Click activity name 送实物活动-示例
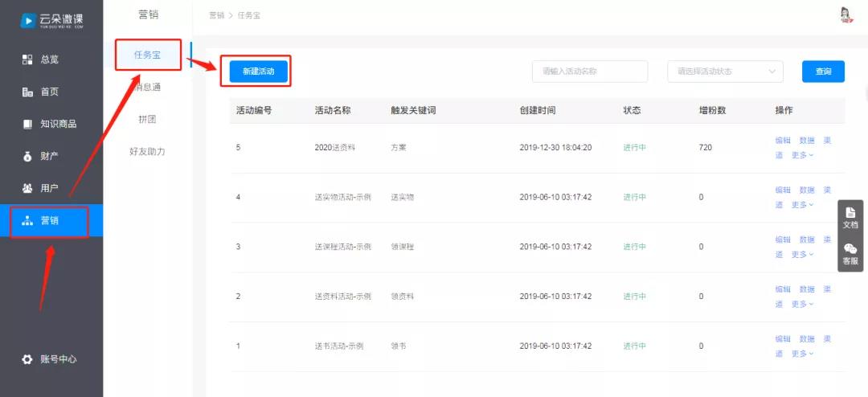 point(342,197)
